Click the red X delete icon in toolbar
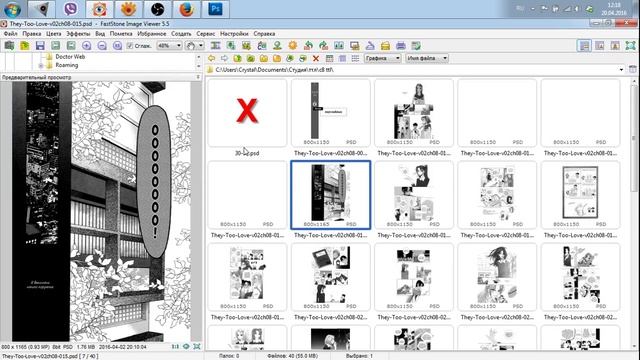The width and height of the screenshot is (640, 360). 316,58
